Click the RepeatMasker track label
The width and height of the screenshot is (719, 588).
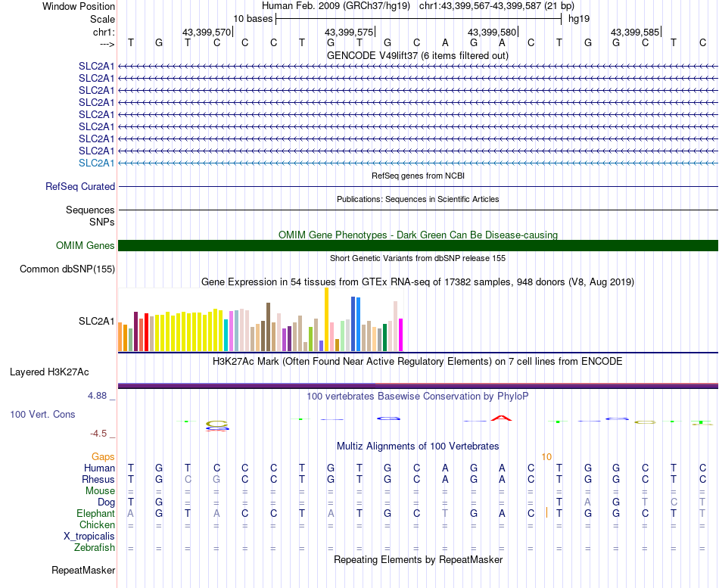coord(83,570)
